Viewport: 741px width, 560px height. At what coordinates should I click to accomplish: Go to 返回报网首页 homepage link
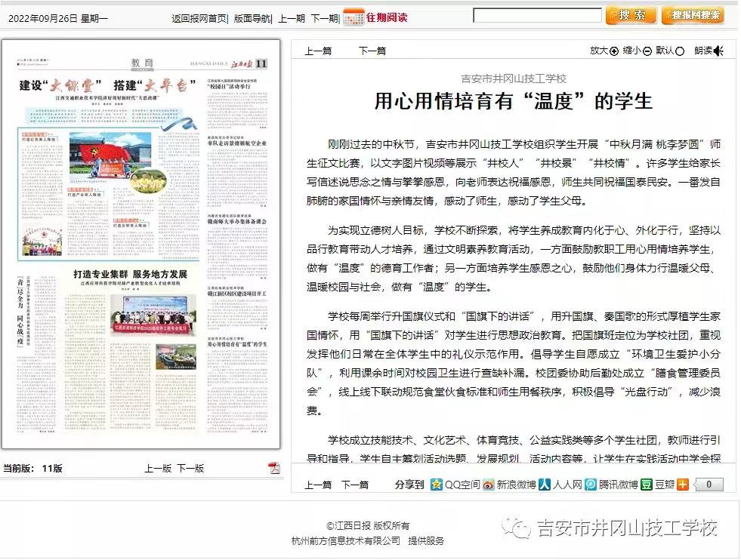(199, 19)
